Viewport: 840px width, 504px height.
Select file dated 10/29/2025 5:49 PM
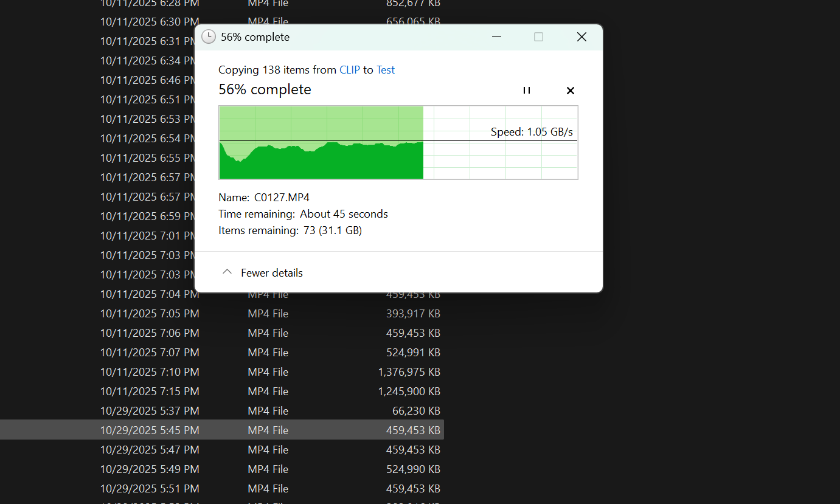click(x=150, y=469)
